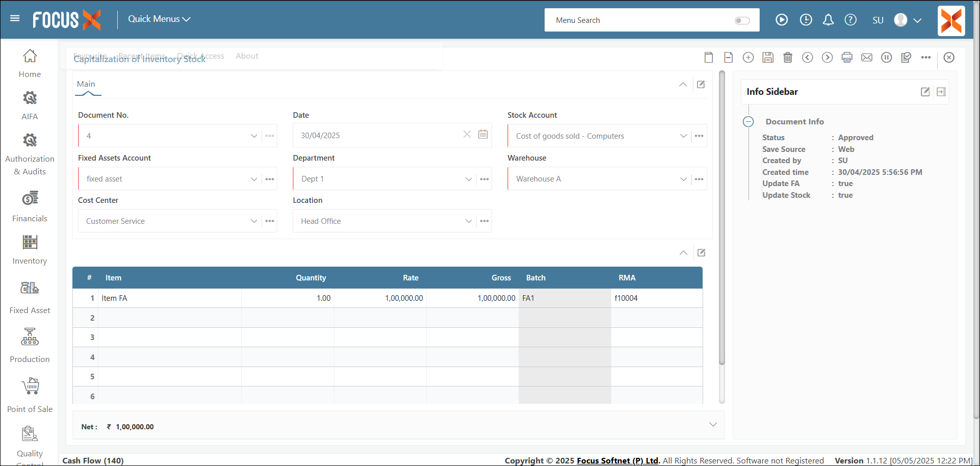The width and height of the screenshot is (980, 466).
Task: Expand the Warehouse dropdown list
Action: [683, 179]
